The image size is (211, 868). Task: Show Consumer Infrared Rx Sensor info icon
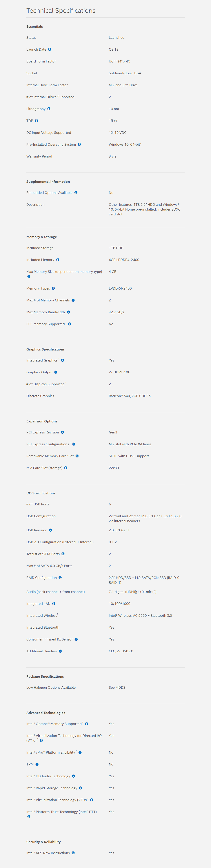[76, 639]
